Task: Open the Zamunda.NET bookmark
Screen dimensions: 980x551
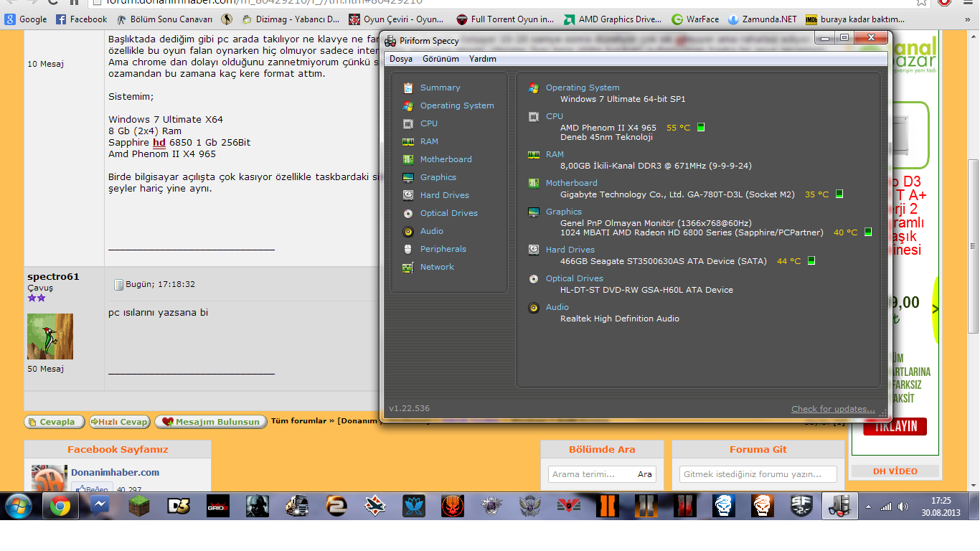Action: click(762, 19)
